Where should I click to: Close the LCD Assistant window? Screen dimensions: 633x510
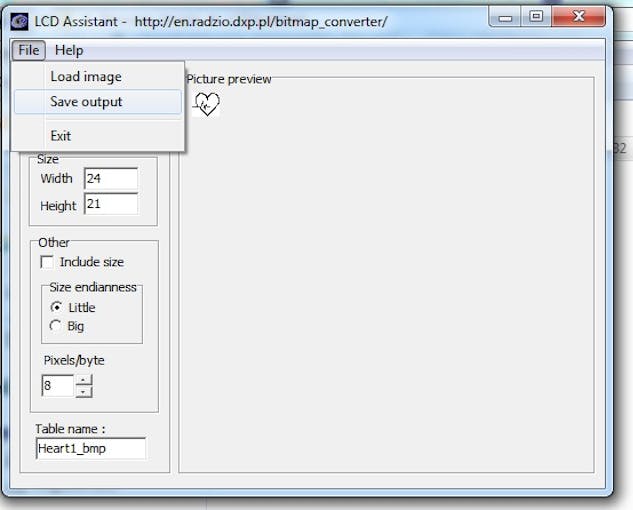pyautogui.click(x=579, y=17)
